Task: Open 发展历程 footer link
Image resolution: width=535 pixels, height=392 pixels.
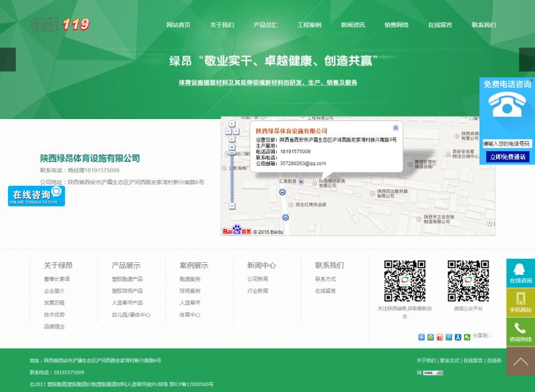Action: 54,302
